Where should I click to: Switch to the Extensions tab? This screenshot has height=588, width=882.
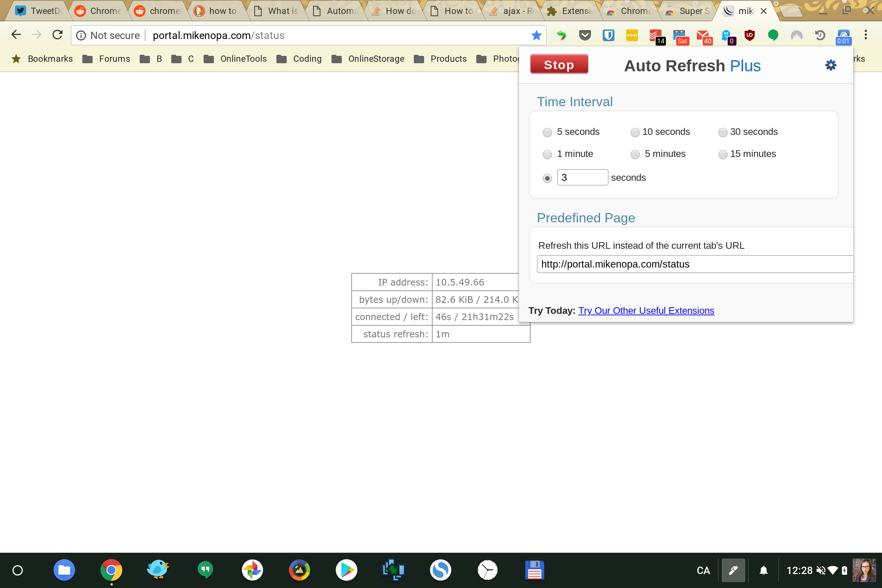pos(570,11)
